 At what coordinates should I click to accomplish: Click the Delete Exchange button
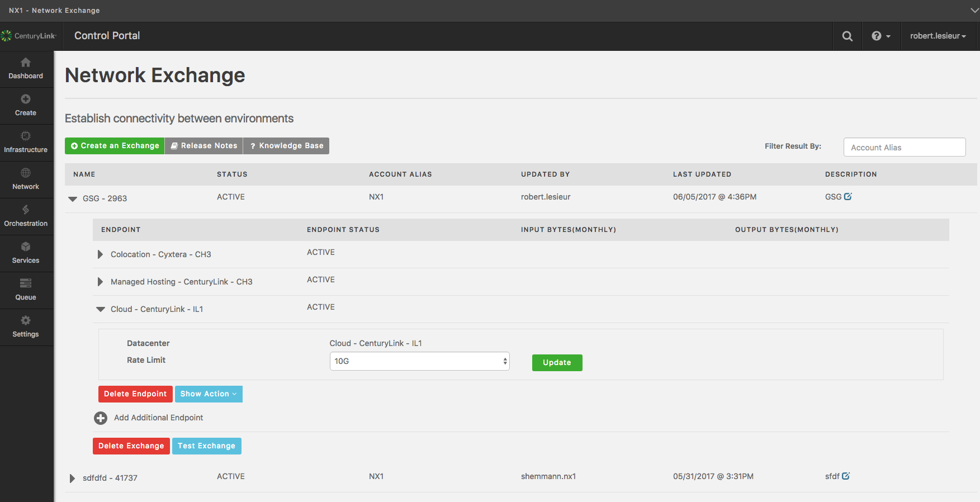(x=131, y=446)
